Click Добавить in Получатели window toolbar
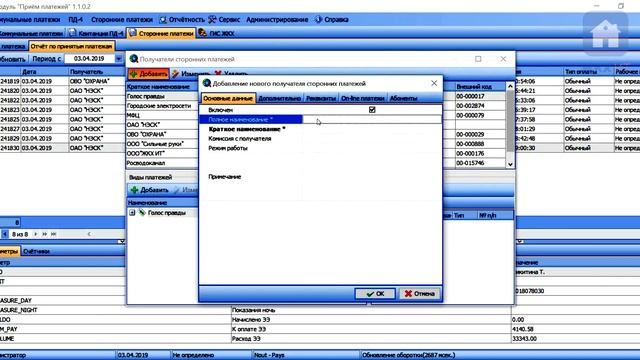The image size is (640, 360). pyautogui.click(x=149, y=74)
